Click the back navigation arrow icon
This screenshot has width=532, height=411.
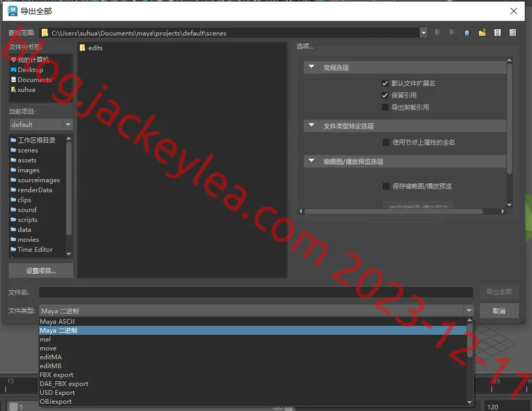tap(438, 32)
